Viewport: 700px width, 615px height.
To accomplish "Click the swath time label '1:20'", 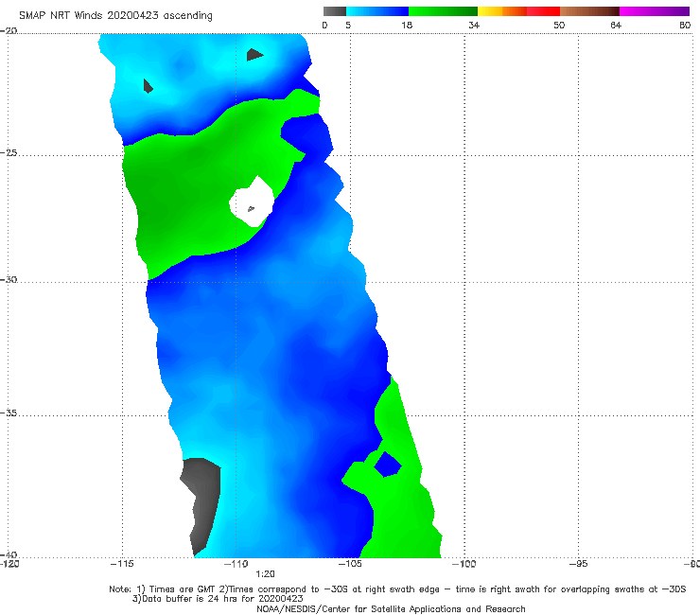I will (265, 574).
